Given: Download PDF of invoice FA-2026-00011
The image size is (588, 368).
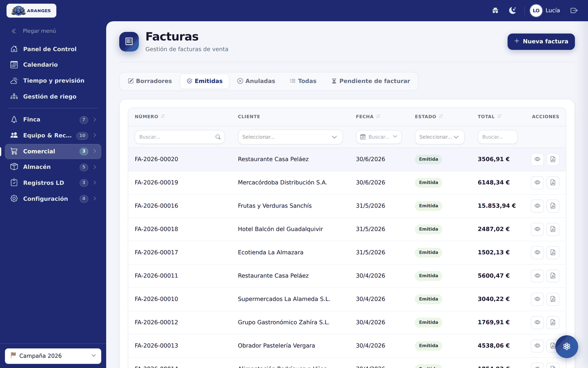Looking at the screenshot, I should click(x=553, y=276).
